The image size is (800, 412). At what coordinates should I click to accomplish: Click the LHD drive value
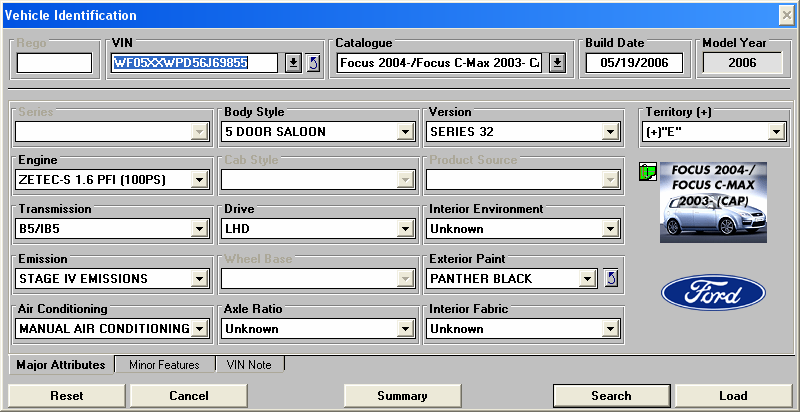(237, 229)
